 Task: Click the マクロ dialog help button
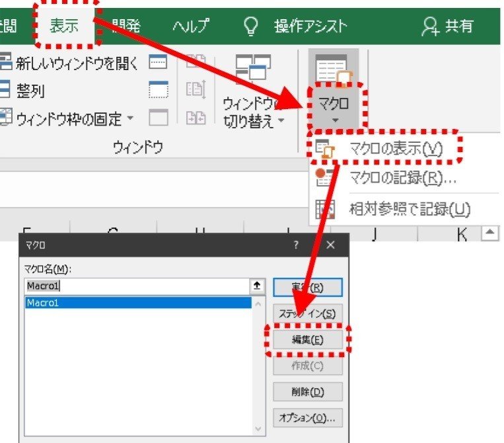click(296, 245)
